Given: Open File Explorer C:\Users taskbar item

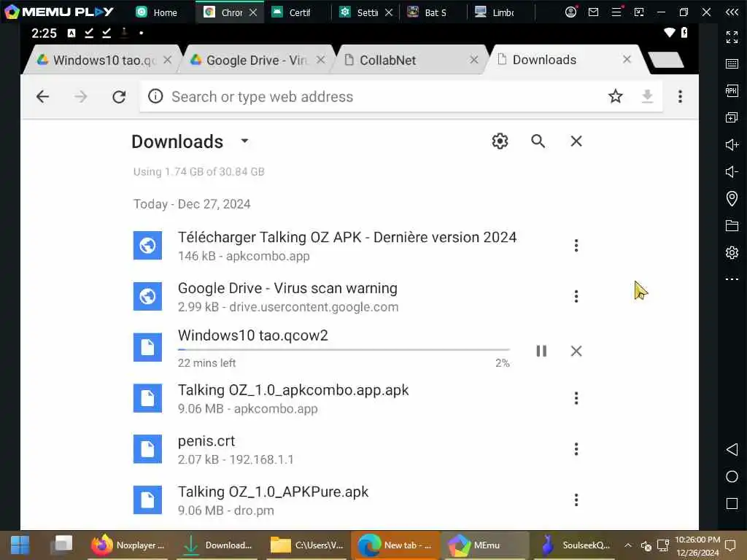Looking at the screenshot, I should click(x=306, y=545).
